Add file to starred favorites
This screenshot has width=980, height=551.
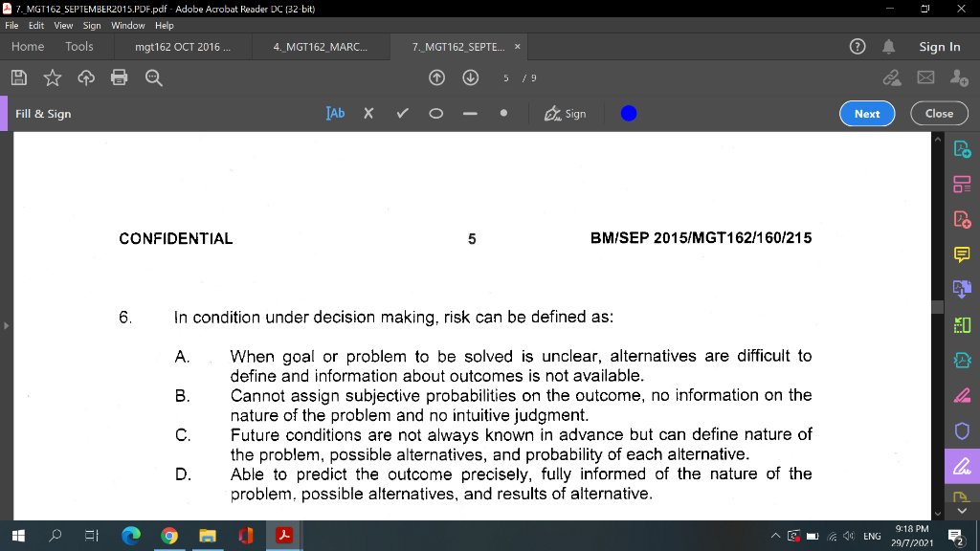tap(53, 77)
